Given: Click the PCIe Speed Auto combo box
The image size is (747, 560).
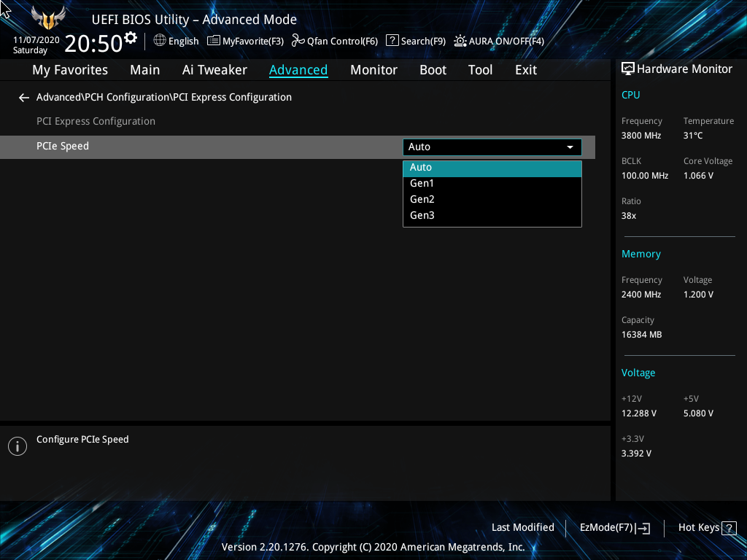Looking at the screenshot, I should pyautogui.click(x=492, y=147).
